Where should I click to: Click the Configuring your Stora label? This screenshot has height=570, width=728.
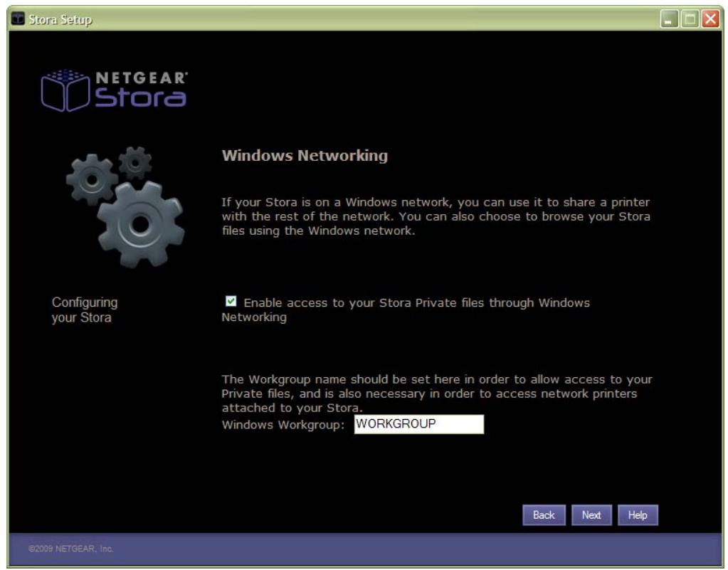pyautogui.click(x=85, y=310)
